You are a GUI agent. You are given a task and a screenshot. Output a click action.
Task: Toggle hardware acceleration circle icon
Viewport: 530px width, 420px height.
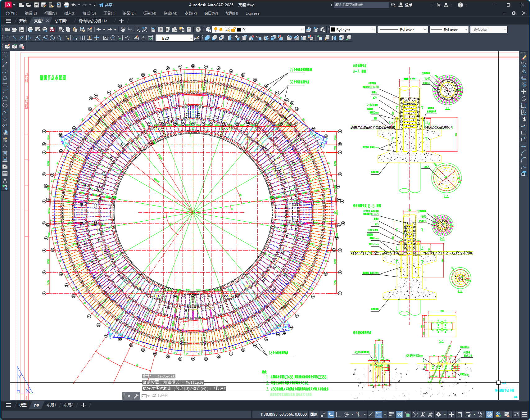489,414
